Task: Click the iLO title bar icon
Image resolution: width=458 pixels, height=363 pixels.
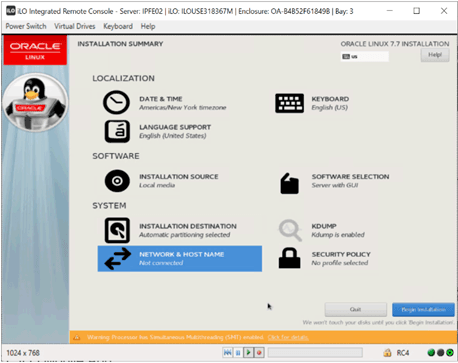Action: point(11,11)
